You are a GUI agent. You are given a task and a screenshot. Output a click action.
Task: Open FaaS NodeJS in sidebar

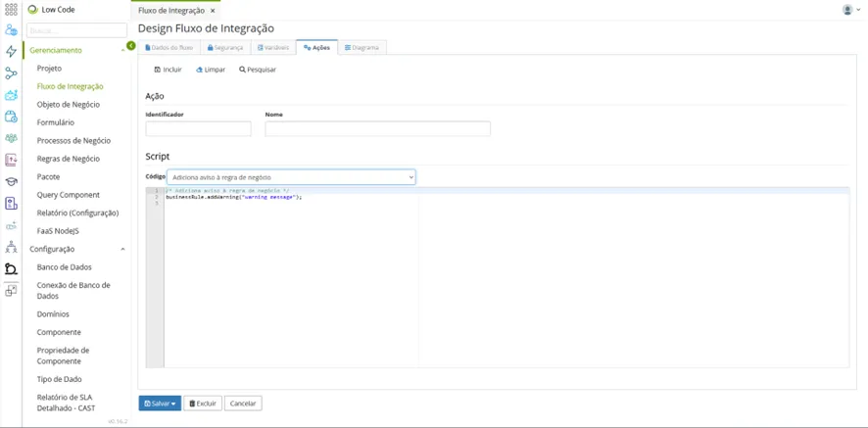tap(58, 231)
